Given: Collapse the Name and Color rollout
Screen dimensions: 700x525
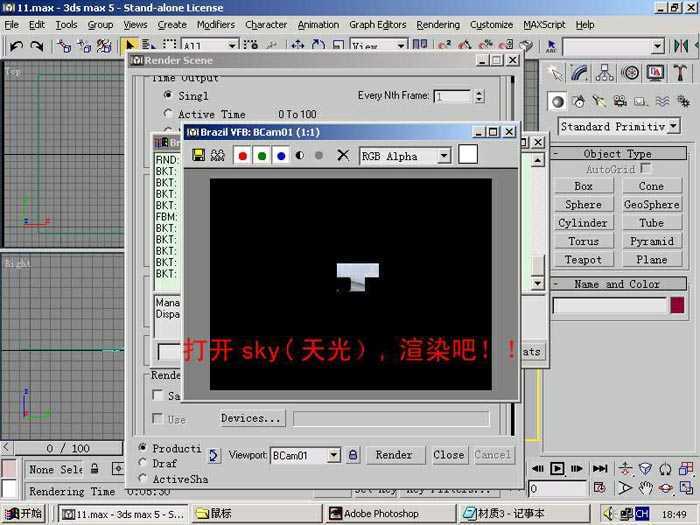Looking at the screenshot, I should click(x=620, y=284).
